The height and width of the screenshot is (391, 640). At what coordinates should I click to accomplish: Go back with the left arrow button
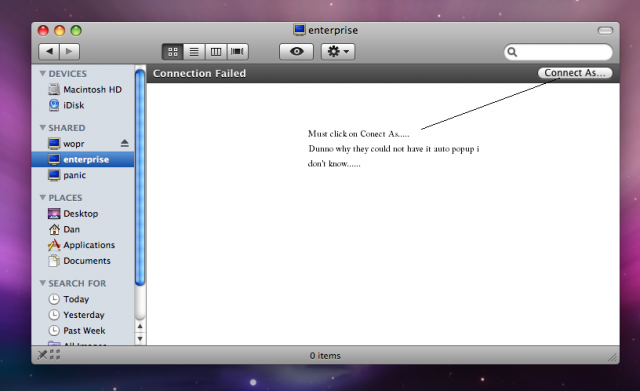[x=49, y=51]
